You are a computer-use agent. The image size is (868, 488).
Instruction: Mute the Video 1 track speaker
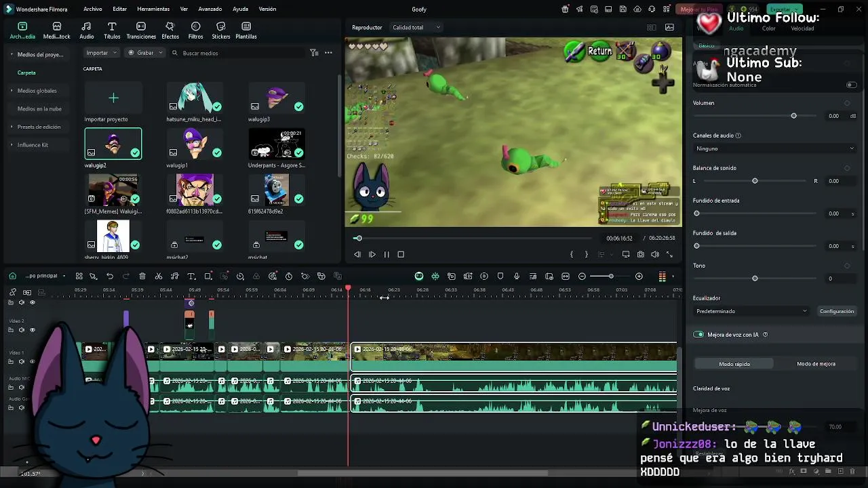point(22,362)
